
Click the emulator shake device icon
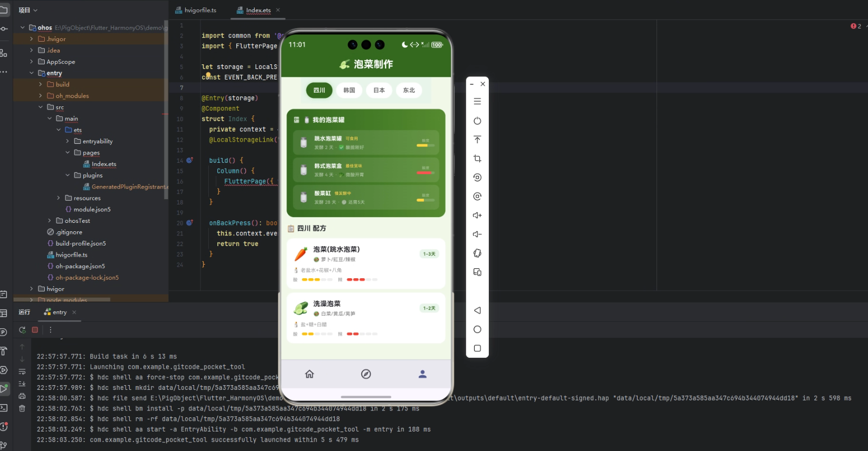coord(477,253)
